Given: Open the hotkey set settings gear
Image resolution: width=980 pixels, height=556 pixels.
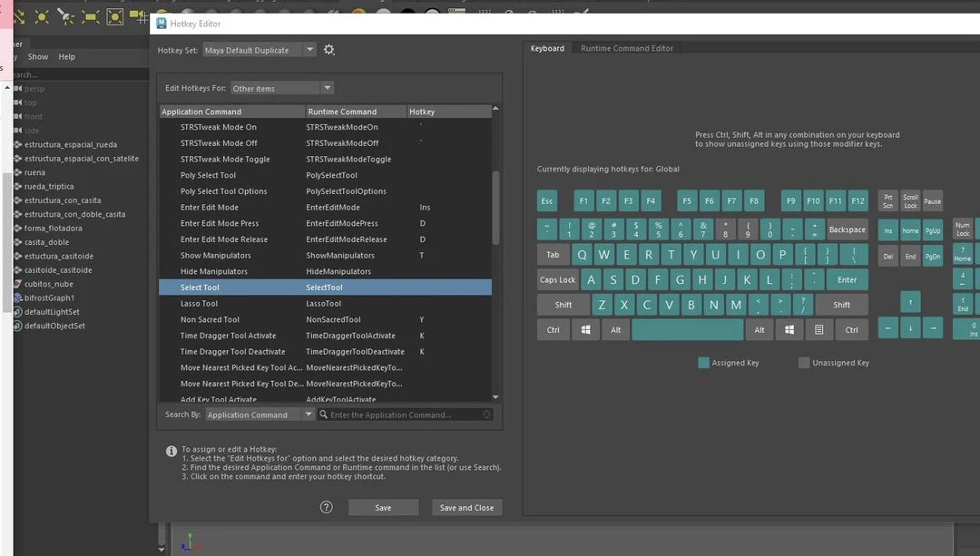Looking at the screenshot, I should click(328, 50).
